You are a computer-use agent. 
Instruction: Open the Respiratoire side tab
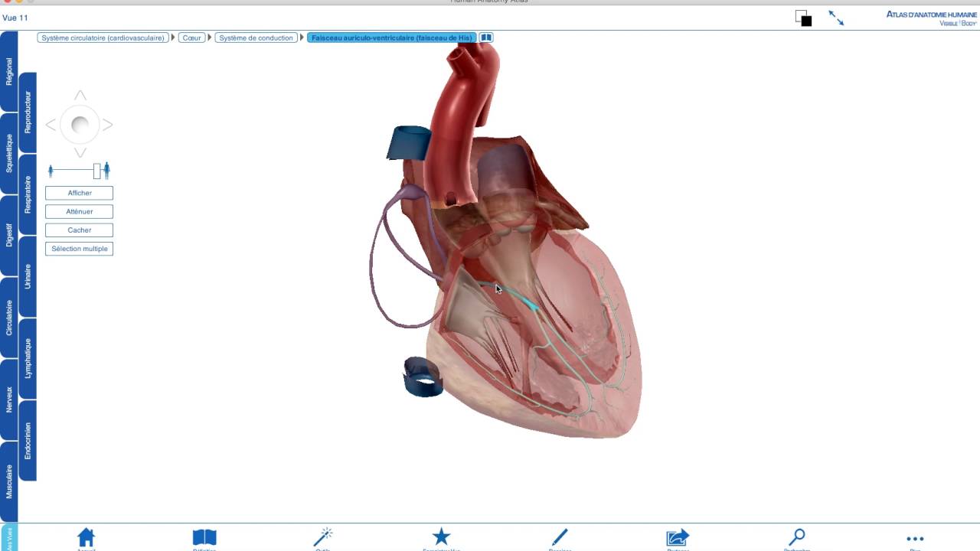(28, 194)
